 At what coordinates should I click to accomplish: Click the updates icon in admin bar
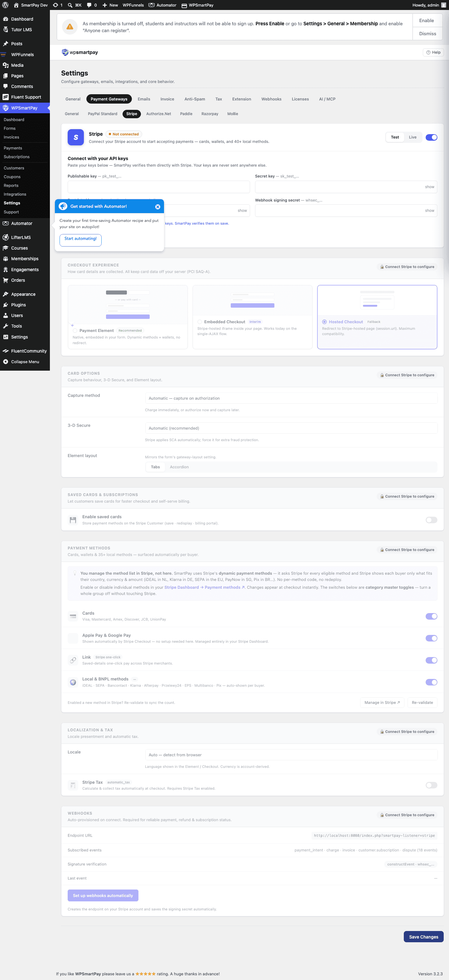[56, 5]
